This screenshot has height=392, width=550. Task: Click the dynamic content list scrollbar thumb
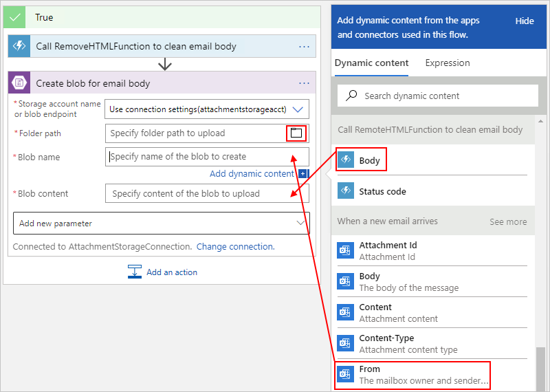pos(540,369)
